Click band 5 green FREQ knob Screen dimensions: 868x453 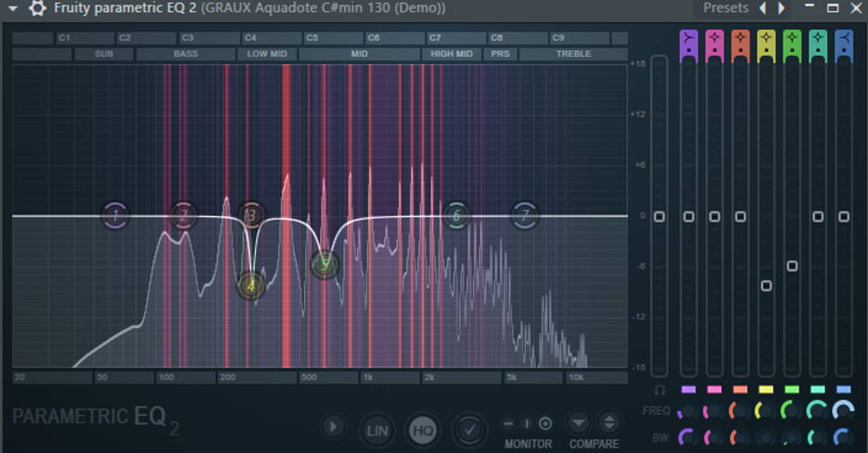click(791, 411)
